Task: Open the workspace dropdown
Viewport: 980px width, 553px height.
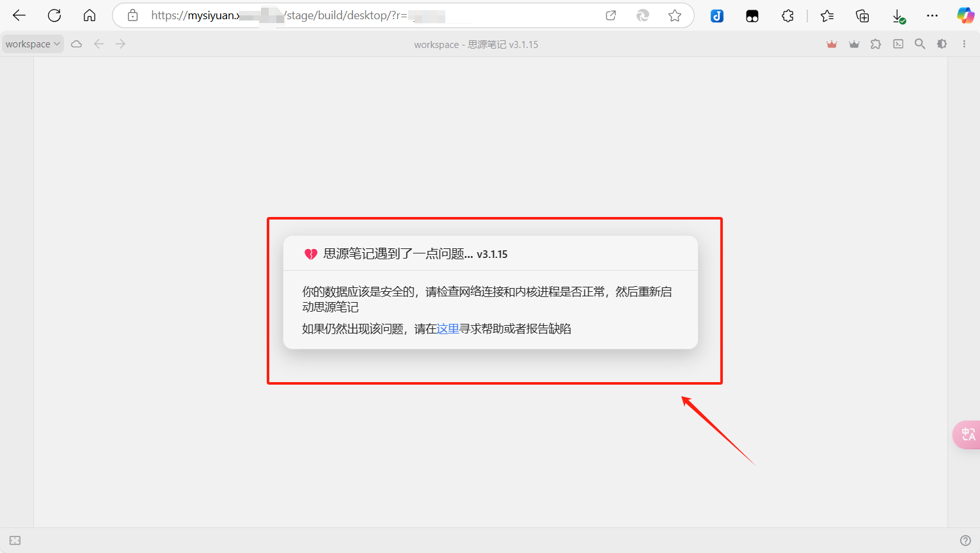Action: click(x=33, y=44)
